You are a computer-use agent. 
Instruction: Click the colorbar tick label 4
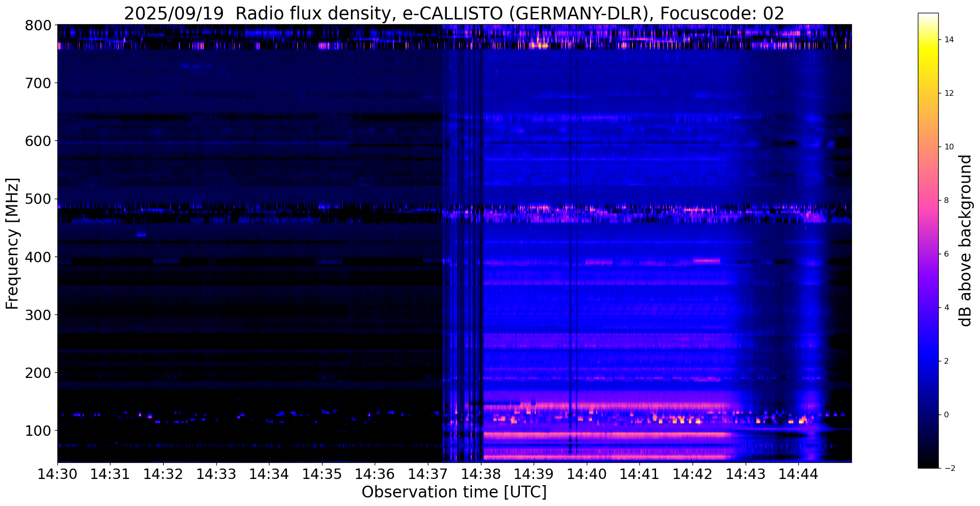pyautogui.click(x=947, y=308)
